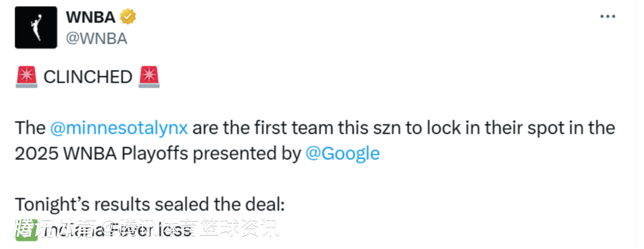The image size is (644, 249).
Task: Click the siren emoji after CLINCHED
Action: 148,77
